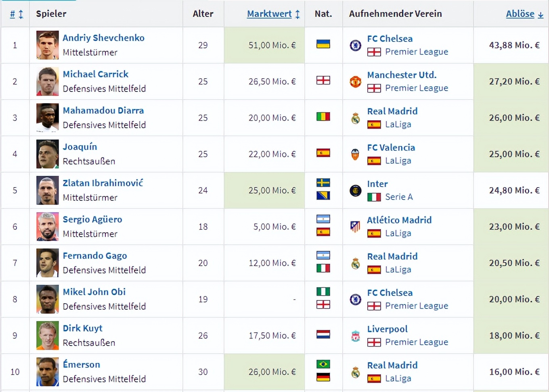Click Sergio Agüero player photo
549x392 pixels.
click(x=48, y=227)
